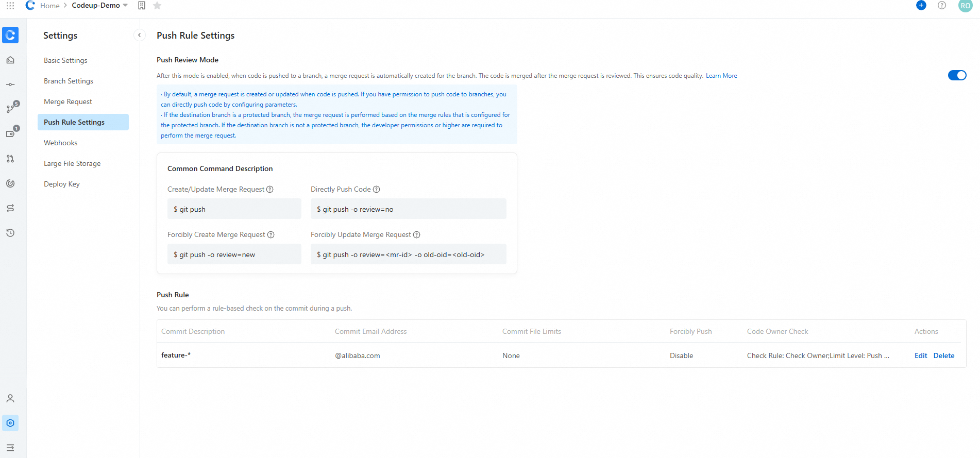Open the activity history clock icon
Screen dimensions: 980x458
point(10,233)
